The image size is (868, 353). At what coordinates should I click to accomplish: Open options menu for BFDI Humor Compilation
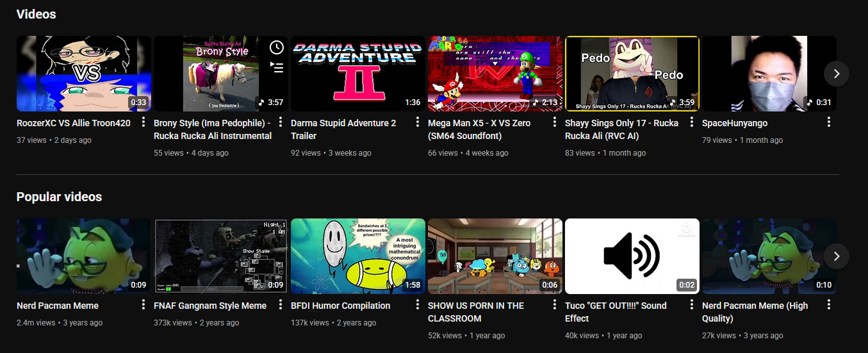click(417, 304)
